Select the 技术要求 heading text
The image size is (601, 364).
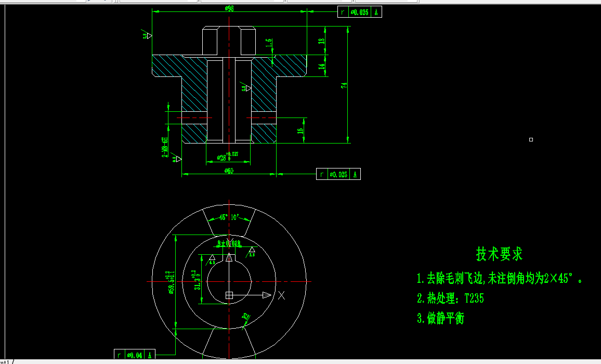point(499,254)
